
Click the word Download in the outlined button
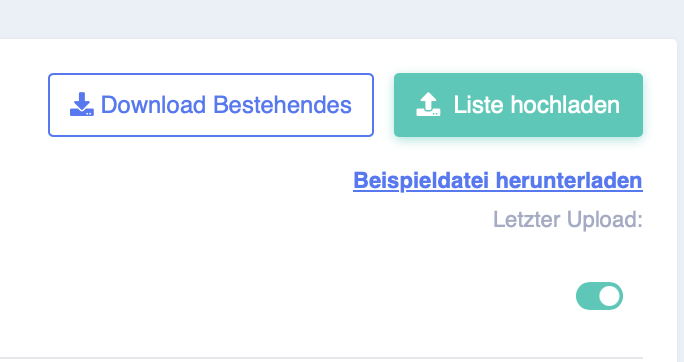tap(153, 105)
